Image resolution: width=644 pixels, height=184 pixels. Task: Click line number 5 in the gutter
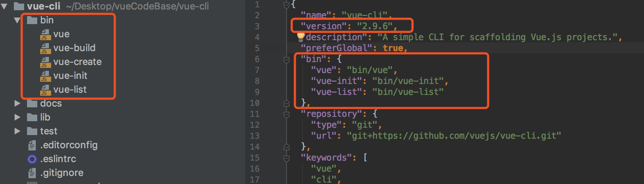point(257,48)
